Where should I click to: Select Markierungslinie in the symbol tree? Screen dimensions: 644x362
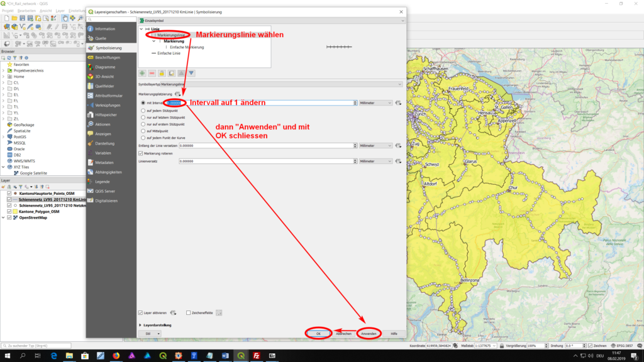170,35
